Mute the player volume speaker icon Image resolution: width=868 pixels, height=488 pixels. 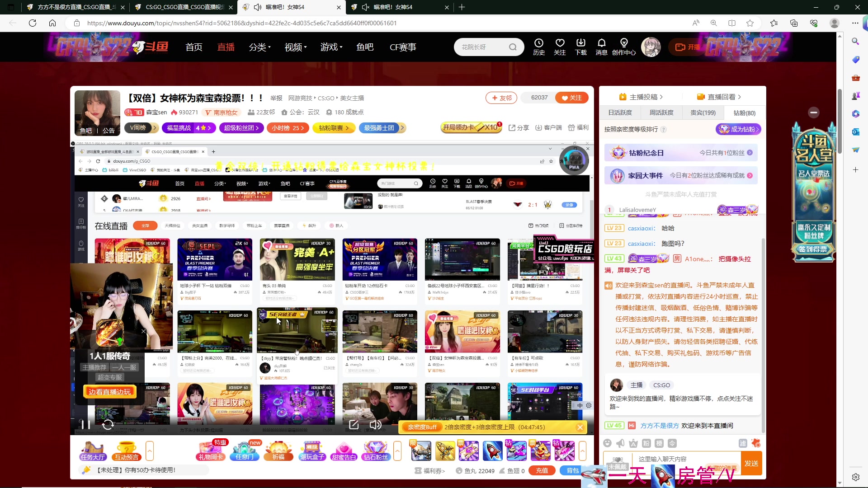click(x=375, y=425)
